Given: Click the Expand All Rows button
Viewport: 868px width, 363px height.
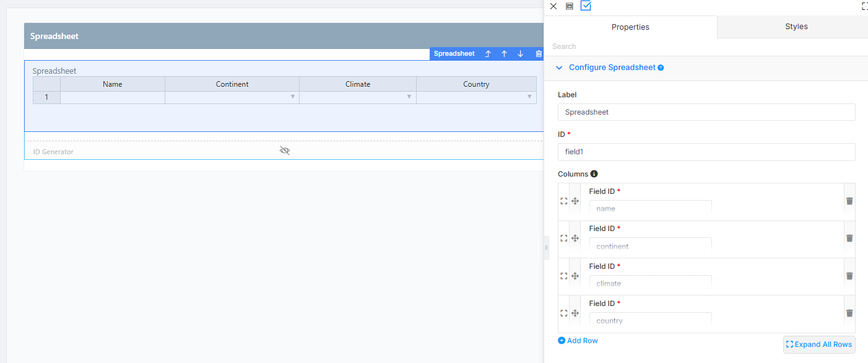Looking at the screenshot, I should coord(819,344).
